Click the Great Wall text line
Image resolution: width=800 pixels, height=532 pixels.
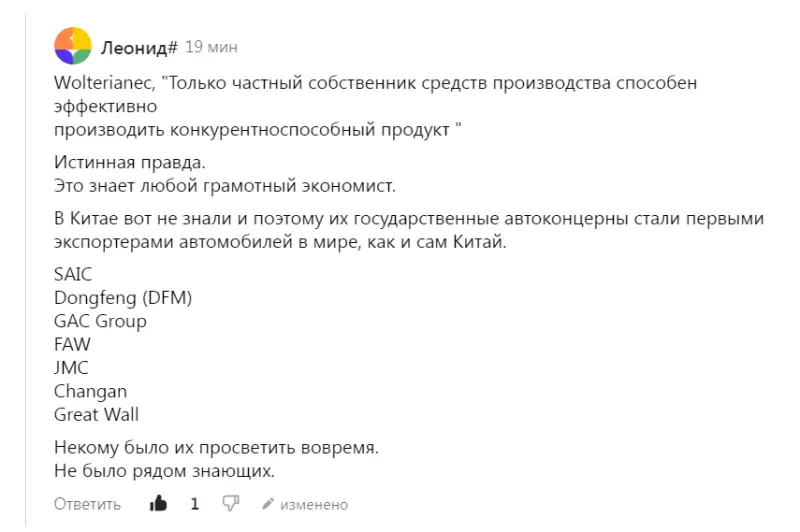96,414
